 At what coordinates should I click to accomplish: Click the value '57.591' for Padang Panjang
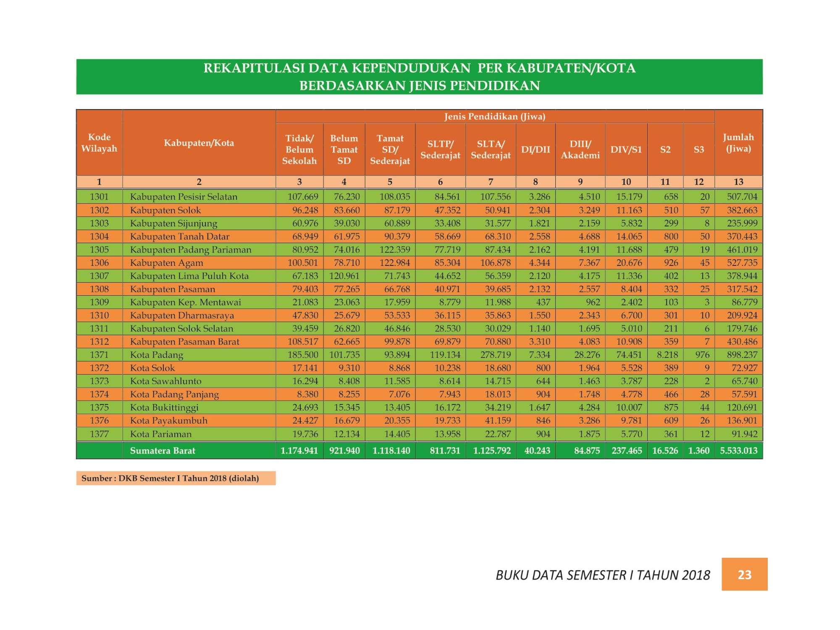(745, 394)
